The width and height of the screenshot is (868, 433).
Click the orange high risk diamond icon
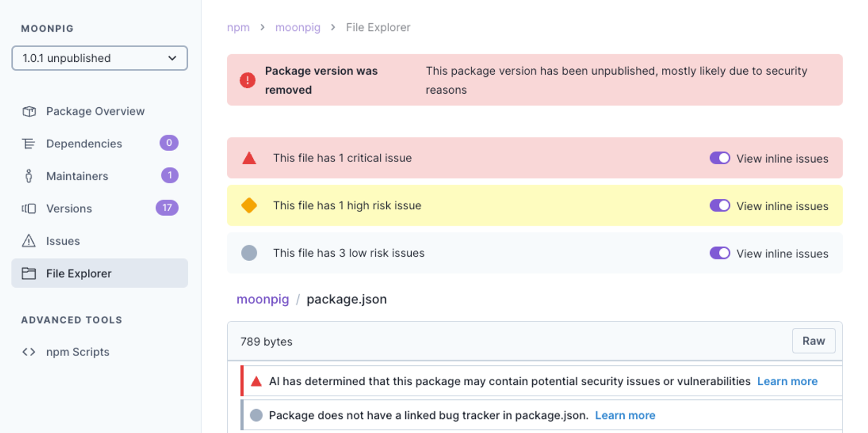[x=249, y=205]
